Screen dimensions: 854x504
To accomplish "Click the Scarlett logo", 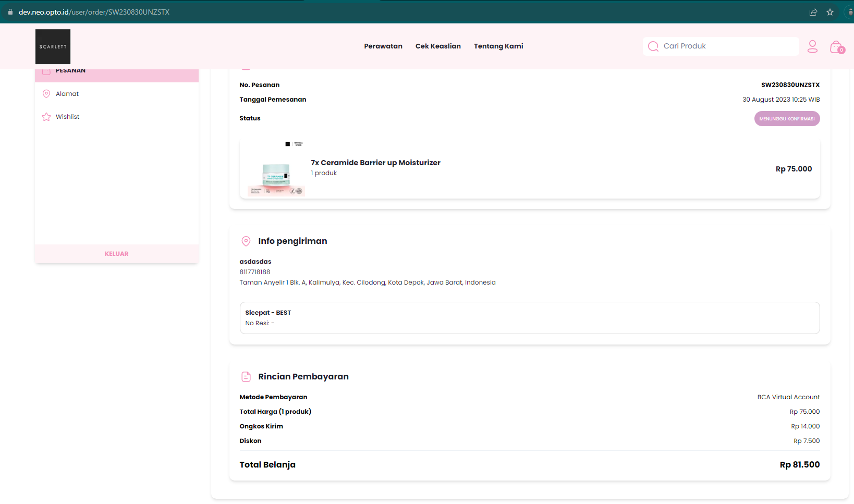I will (53, 46).
